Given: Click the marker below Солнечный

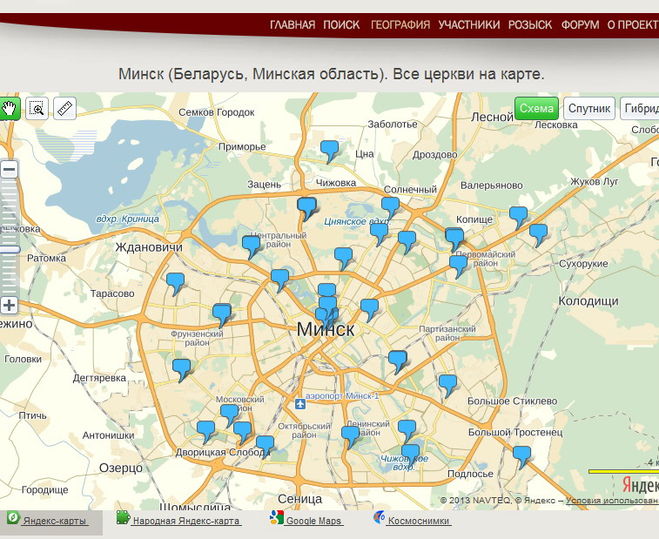Looking at the screenshot, I should click(390, 206).
